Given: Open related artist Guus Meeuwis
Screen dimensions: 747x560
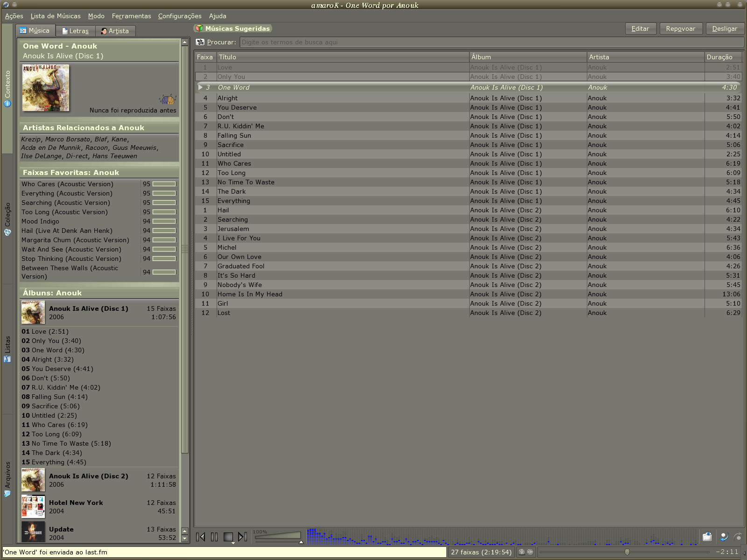Looking at the screenshot, I should point(134,147).
